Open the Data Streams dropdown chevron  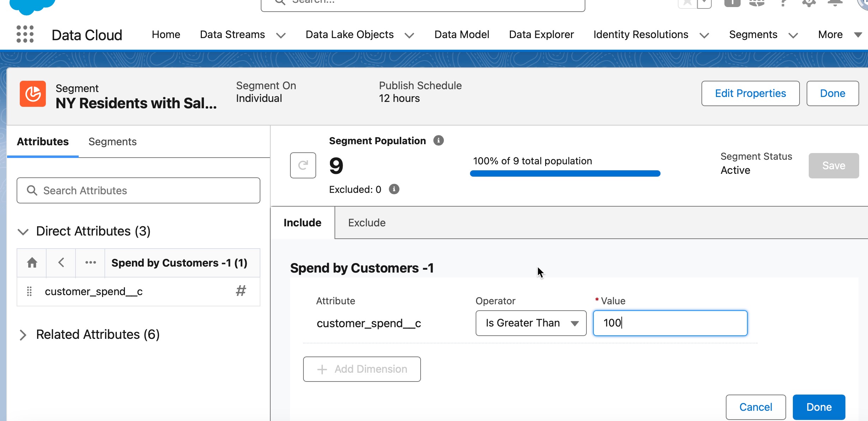tap(281, 35)
